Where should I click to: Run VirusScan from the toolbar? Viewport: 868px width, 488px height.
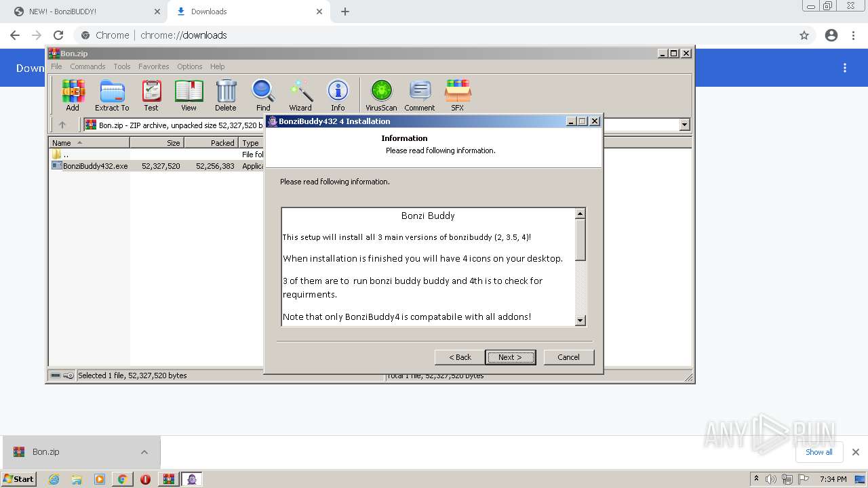(381, 95)
